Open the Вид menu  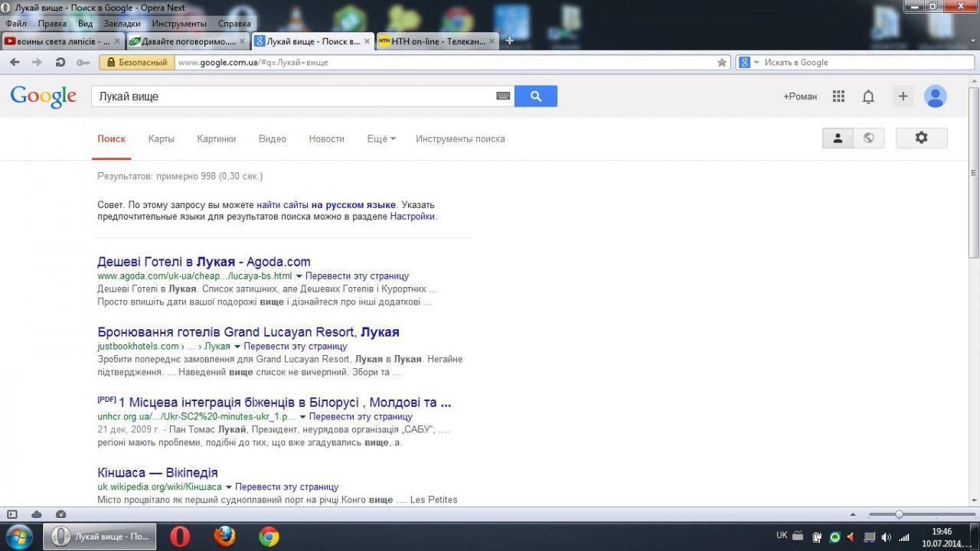pos(85,24)
